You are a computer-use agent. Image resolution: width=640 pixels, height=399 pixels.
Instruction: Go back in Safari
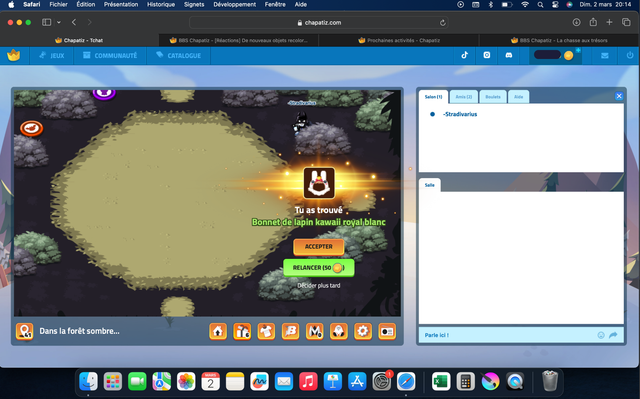pos(74,22)
